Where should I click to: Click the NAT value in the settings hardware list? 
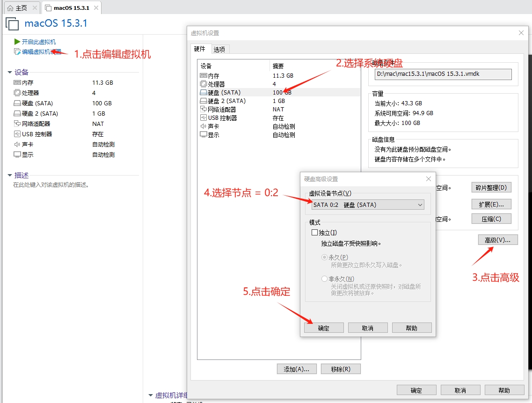[x=278, y=110]
